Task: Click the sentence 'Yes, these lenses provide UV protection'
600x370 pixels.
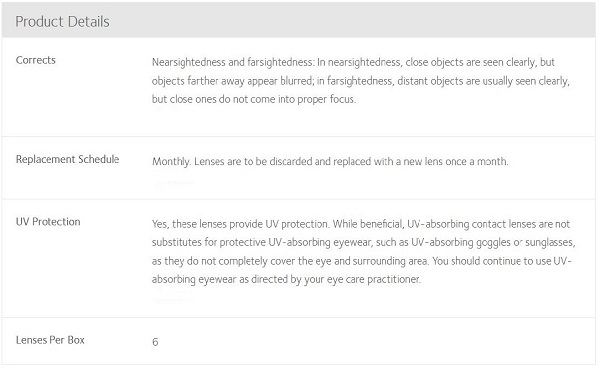Action: 240,224
